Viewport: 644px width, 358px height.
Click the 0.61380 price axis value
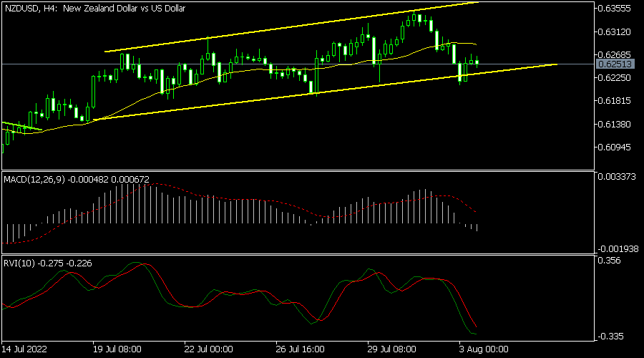(615, 124)
